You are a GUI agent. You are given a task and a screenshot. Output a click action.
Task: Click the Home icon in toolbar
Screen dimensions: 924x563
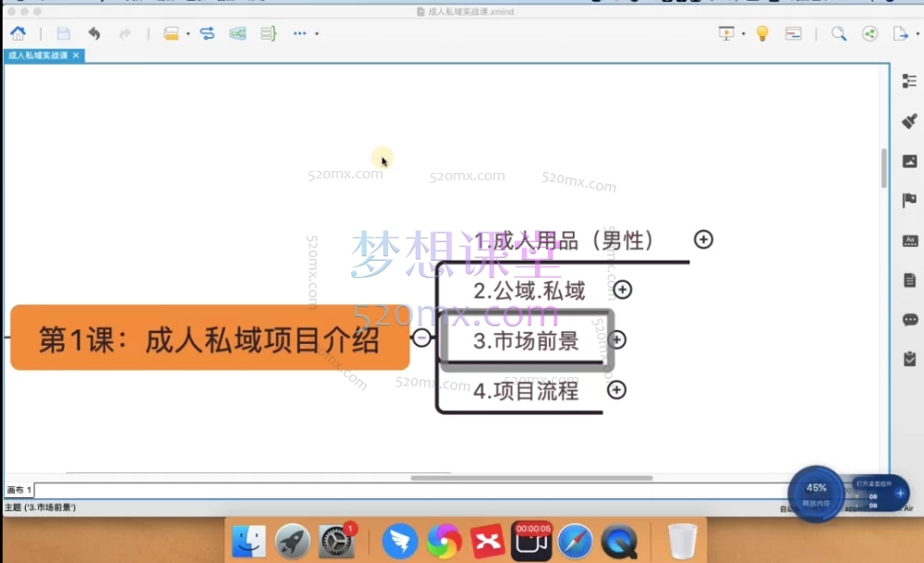click(x=18, y=34)
